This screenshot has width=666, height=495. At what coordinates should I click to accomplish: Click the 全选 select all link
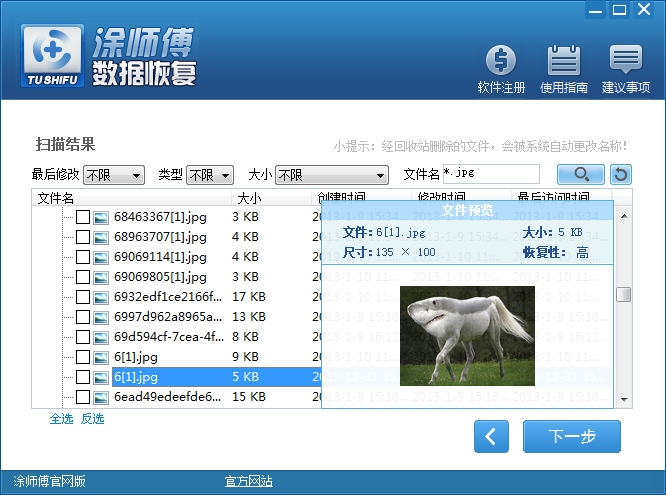[x=62, y=419]
